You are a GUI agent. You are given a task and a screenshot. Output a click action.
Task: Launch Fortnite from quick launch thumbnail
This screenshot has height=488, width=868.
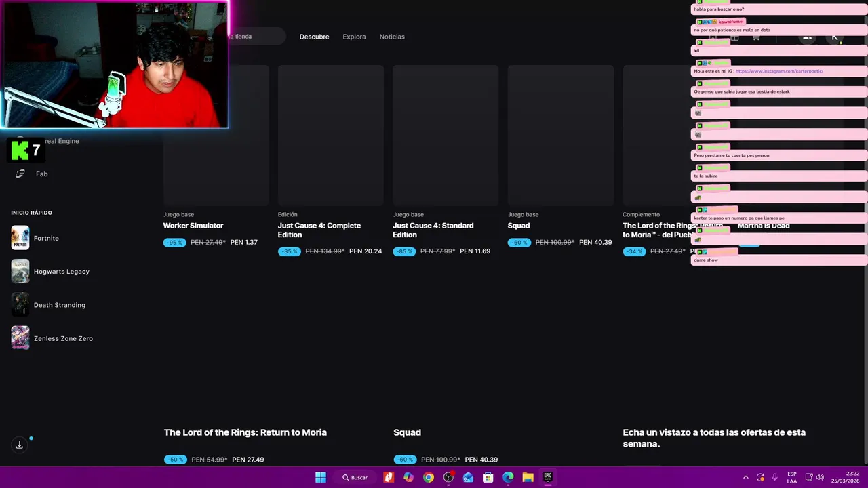pos(20,238)
